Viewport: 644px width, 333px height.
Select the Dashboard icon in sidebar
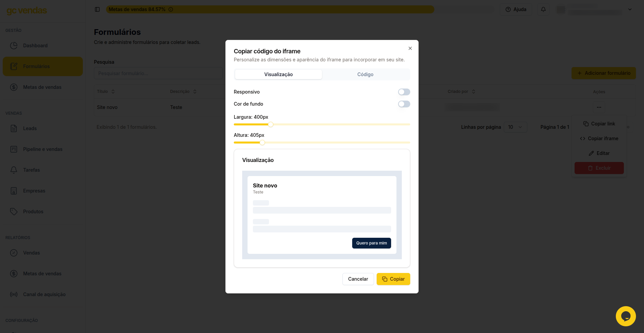click(x=14, y=46)
